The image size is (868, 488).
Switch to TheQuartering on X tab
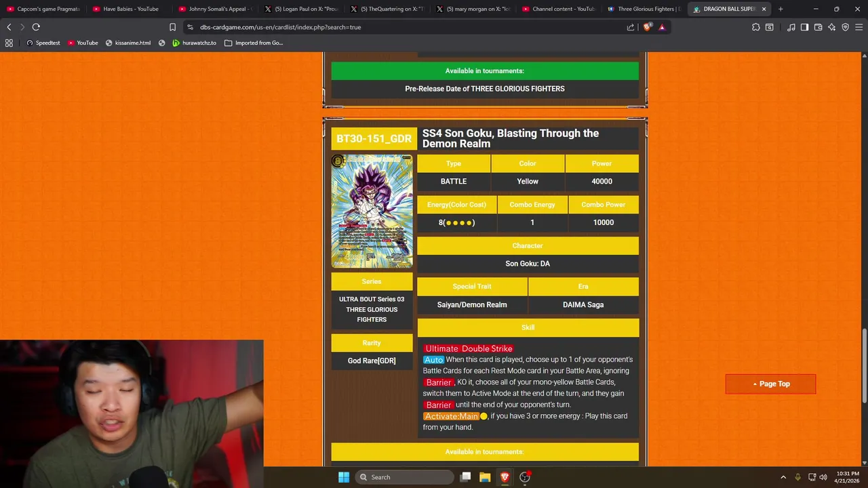point(387,9)
